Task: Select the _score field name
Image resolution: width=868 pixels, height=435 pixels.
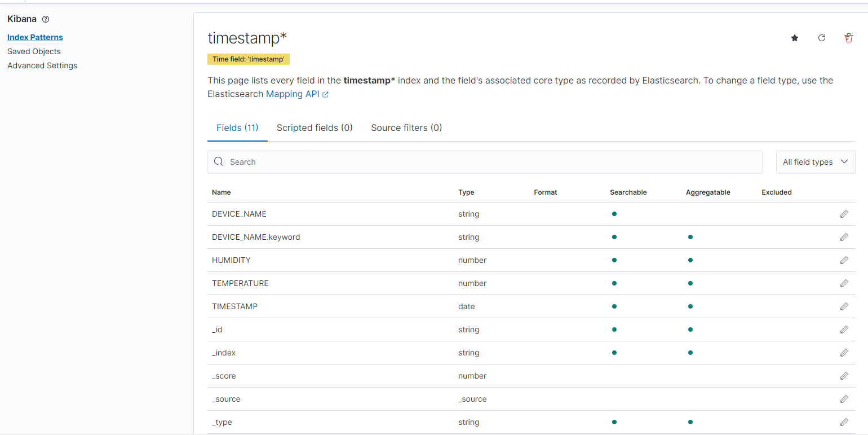Action: pyautogui.click(x=224, y=376)
